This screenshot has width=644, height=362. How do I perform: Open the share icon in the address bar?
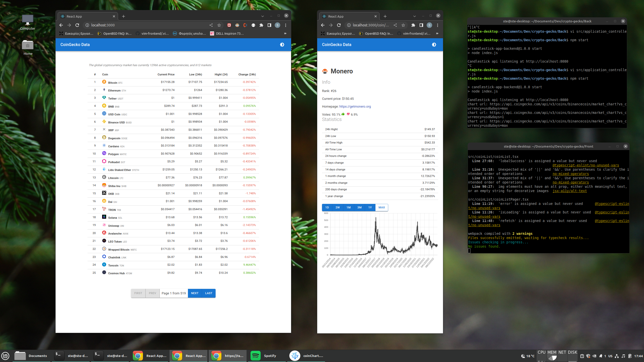211,25
